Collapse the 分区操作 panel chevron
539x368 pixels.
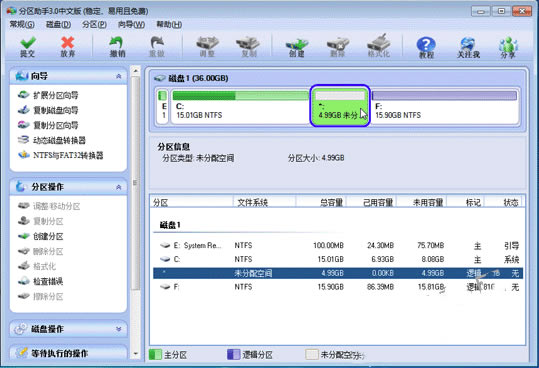click(119, 187)
